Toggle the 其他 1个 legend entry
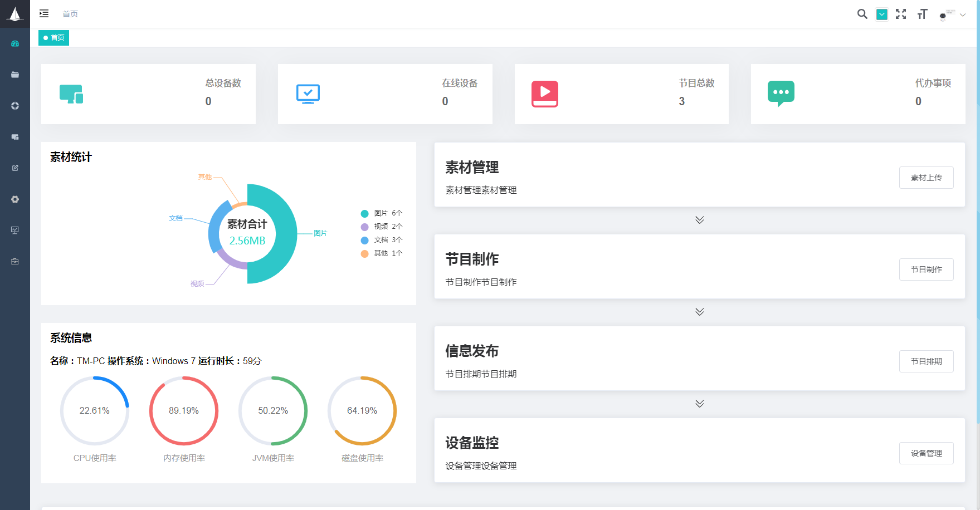 coord(382,253)
